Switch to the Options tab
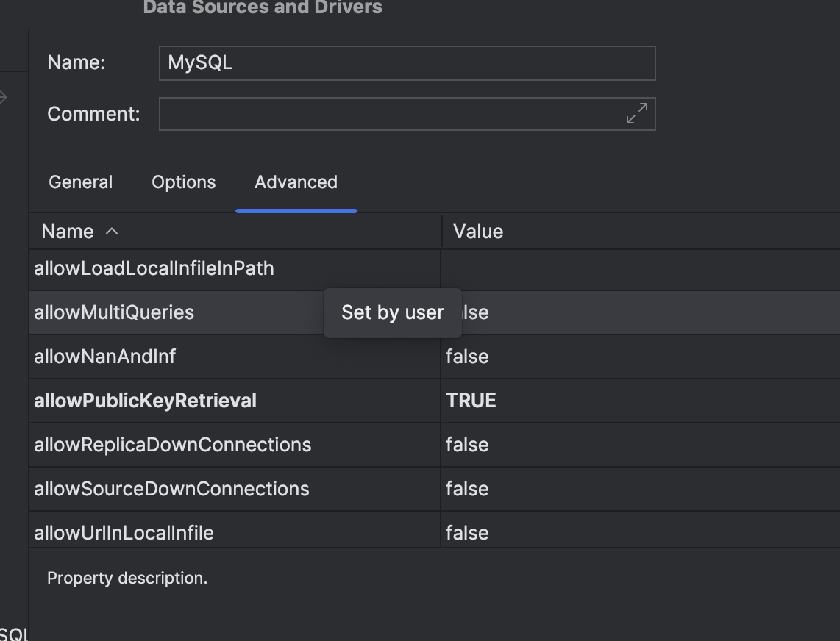The image size is (840, 641). [182, 182]
